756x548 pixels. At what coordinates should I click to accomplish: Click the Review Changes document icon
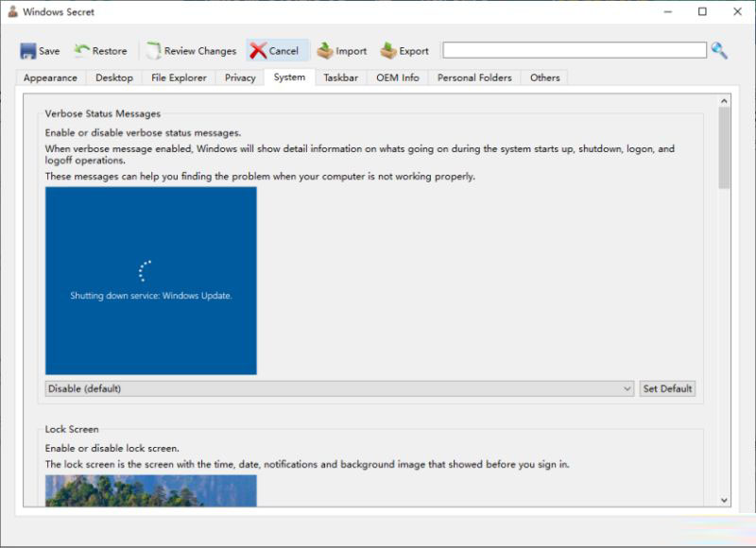[x=153, y=51]
